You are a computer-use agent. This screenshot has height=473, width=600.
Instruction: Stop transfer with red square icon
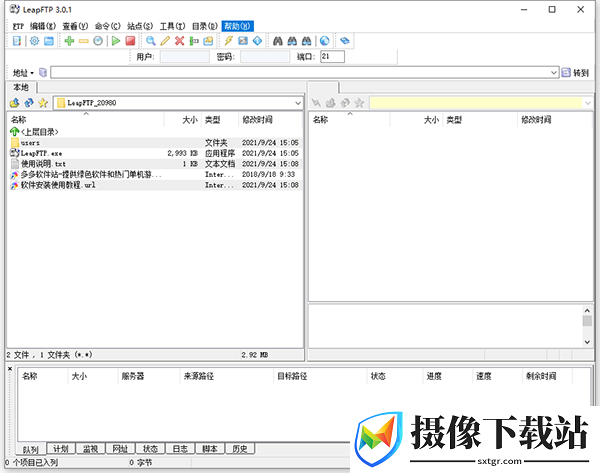[130, 41]
